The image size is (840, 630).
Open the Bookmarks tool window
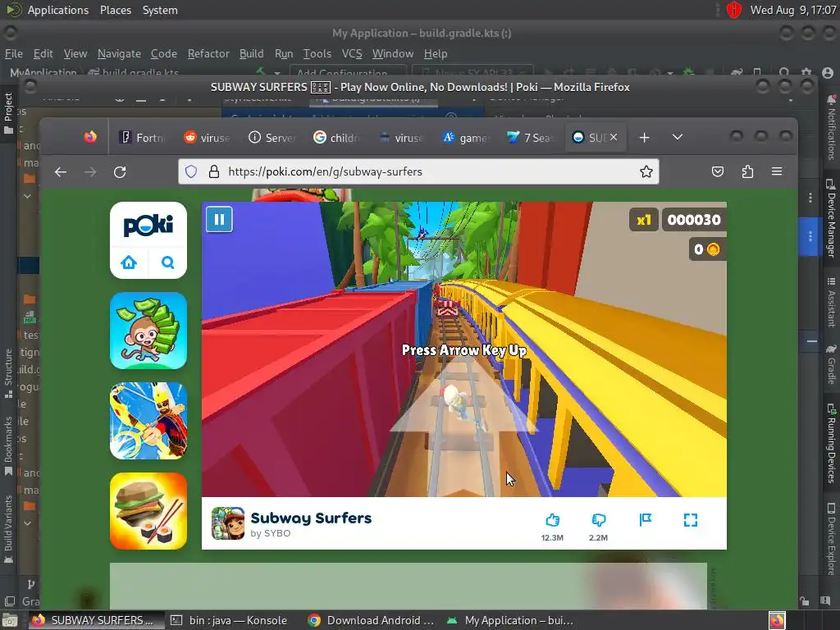(8, 446)
